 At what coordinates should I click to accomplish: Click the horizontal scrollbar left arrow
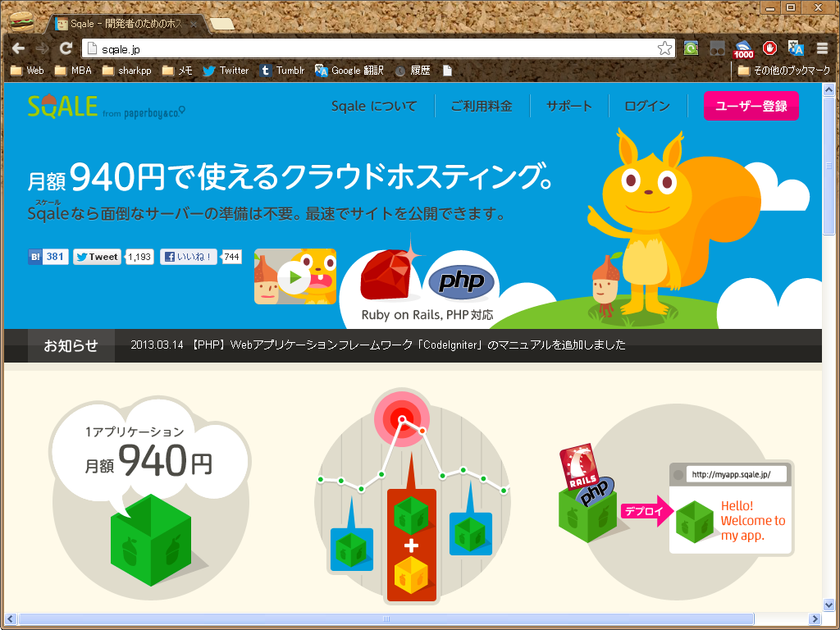pyautogui.click(x=10, y=619)
